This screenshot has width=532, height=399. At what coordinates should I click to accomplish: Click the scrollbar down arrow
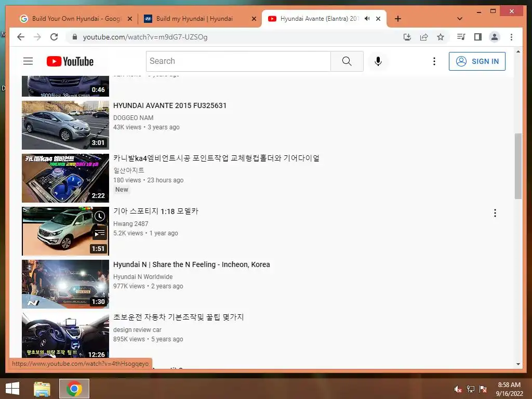pyautogui.click(x=518, y=364)
